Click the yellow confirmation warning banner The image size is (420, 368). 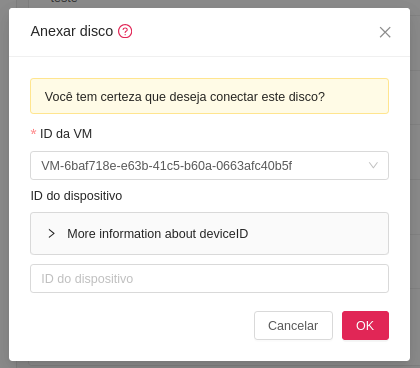[x=209, y=96]
